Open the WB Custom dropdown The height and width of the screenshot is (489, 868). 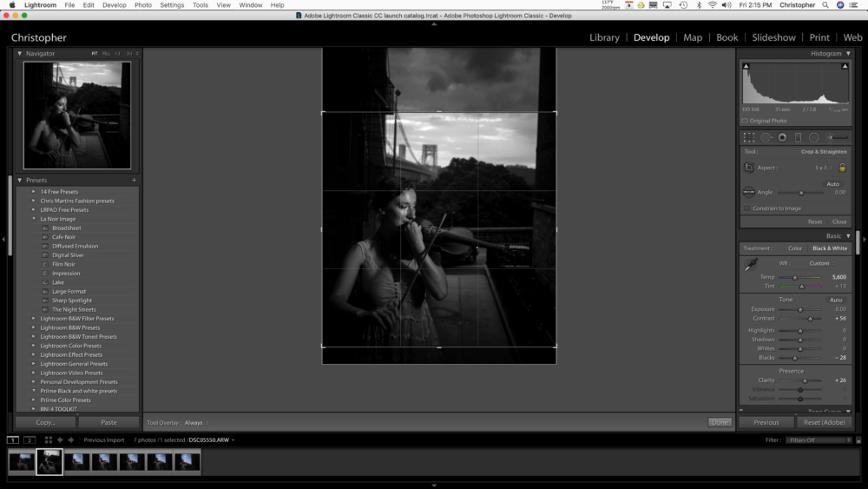(822, 263)
